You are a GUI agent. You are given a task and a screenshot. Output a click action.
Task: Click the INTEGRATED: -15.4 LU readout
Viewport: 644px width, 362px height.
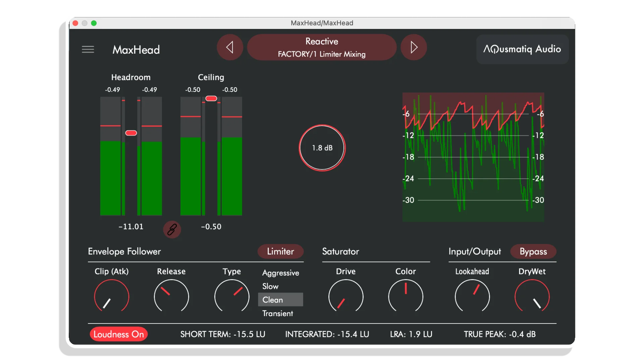coord(327,334)
